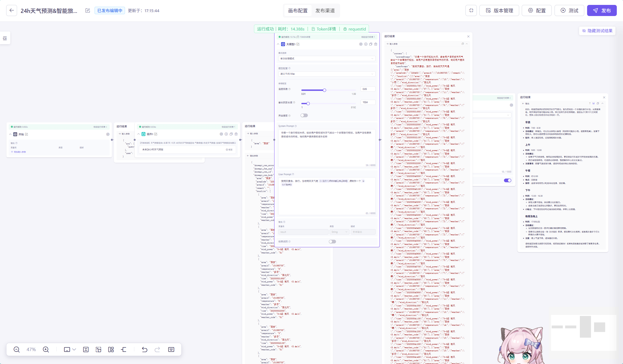Turn on the 结果返回 toggle
The image size is (623, 364).
coord(332,242)
